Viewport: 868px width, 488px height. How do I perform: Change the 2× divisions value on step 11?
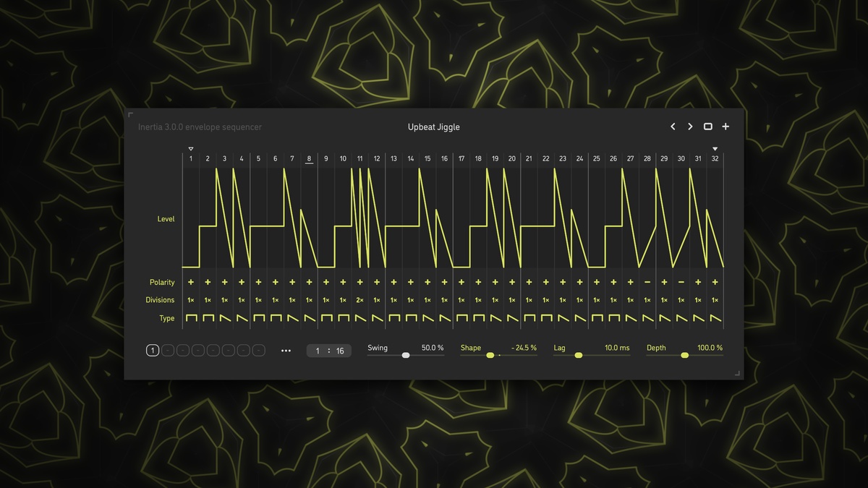coord(360,300)
